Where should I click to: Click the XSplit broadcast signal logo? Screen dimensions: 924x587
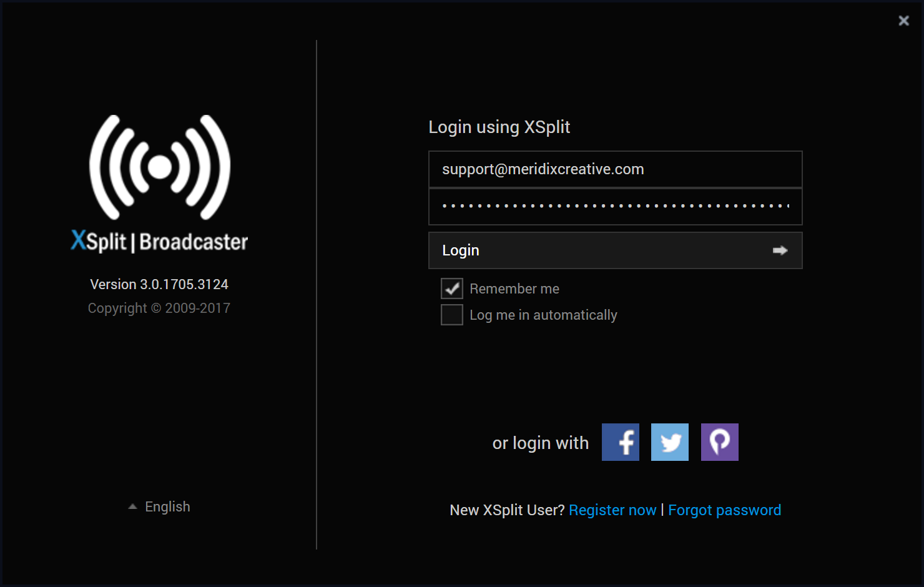click(x=160, y=167)
